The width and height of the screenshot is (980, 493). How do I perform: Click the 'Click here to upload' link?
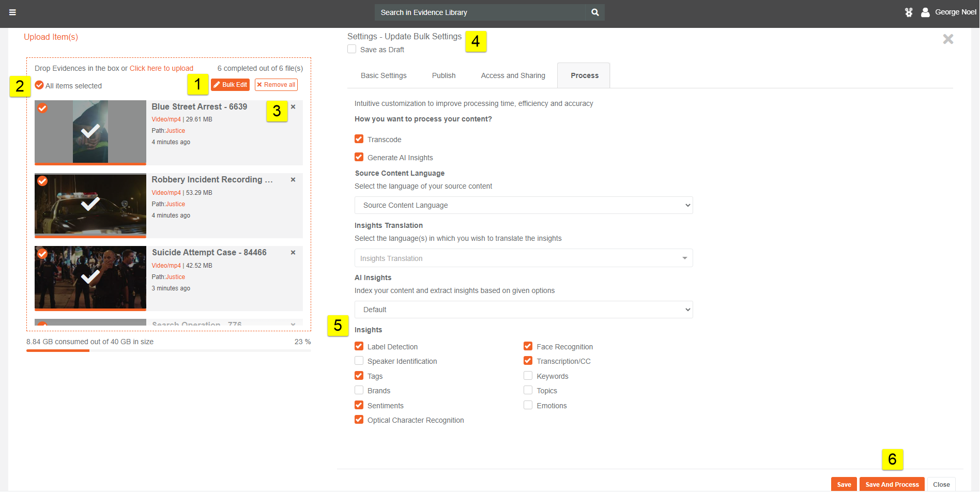pos(161,68)
